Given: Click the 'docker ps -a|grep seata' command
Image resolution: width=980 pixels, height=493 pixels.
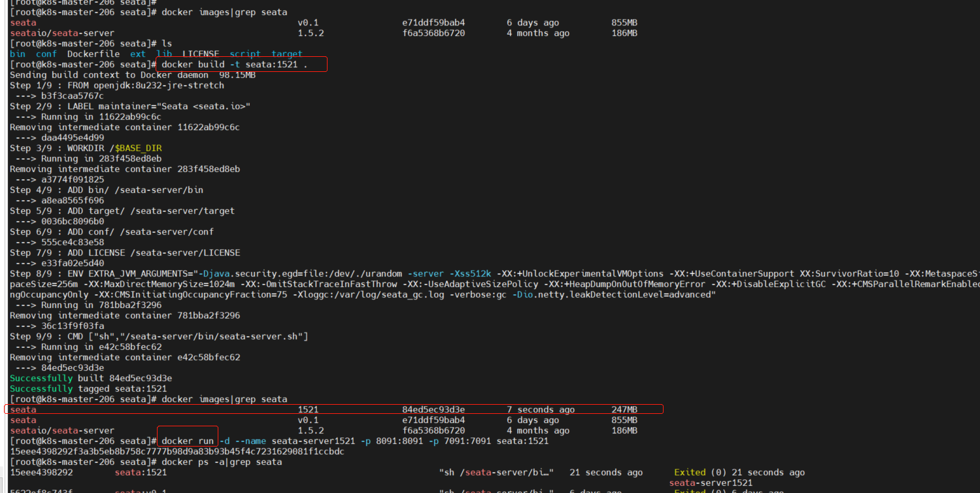Looking at the screenshot, I should (x=222, y=462).
